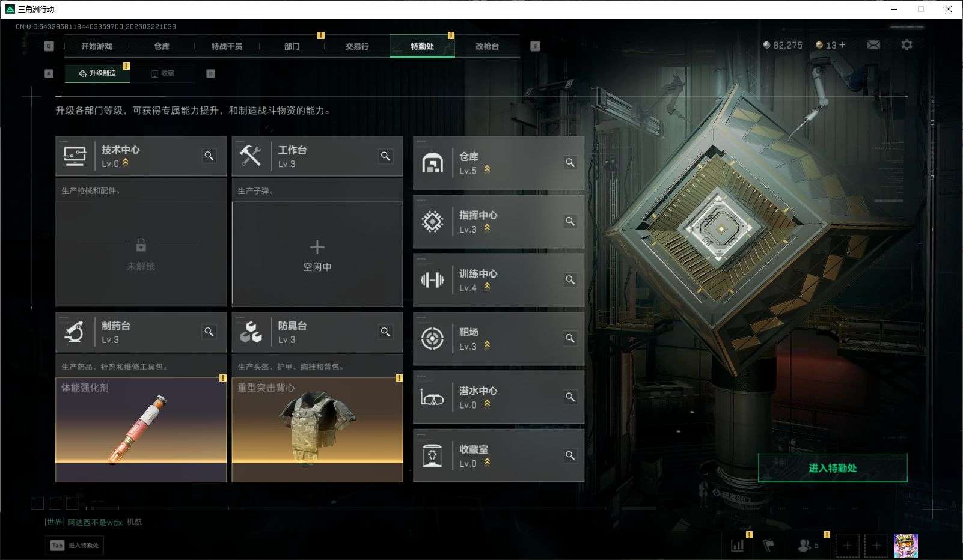This screenshot has height=560, width=963.
Task: Click the flag icon in bottom bar
Action: [769, 546]
